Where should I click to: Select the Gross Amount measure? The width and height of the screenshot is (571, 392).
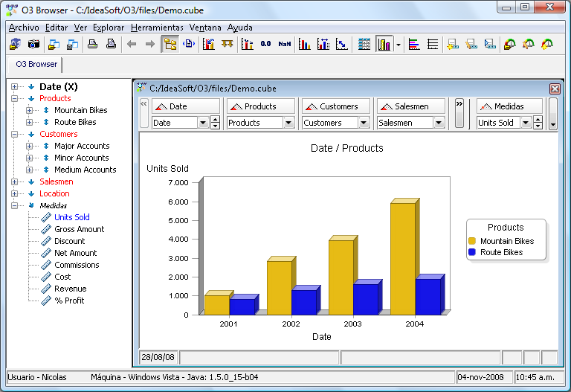click(x=79, y=229)
